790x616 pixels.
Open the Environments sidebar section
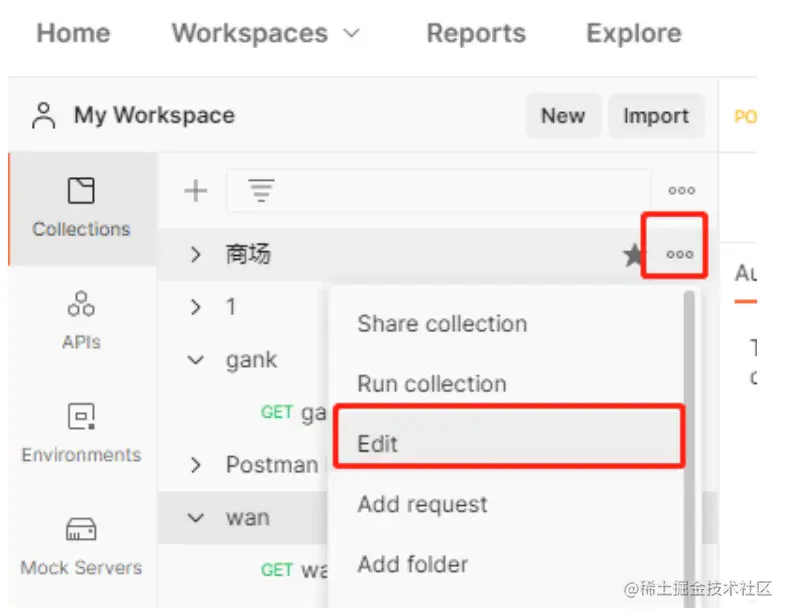pos(81,433)
